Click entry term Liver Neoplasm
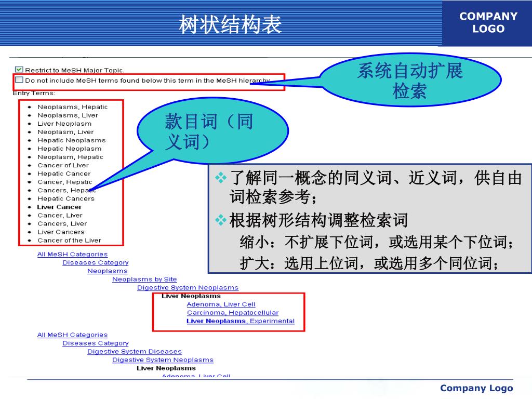The height and width of the screenshot is (399, 532). click(64, 124)
